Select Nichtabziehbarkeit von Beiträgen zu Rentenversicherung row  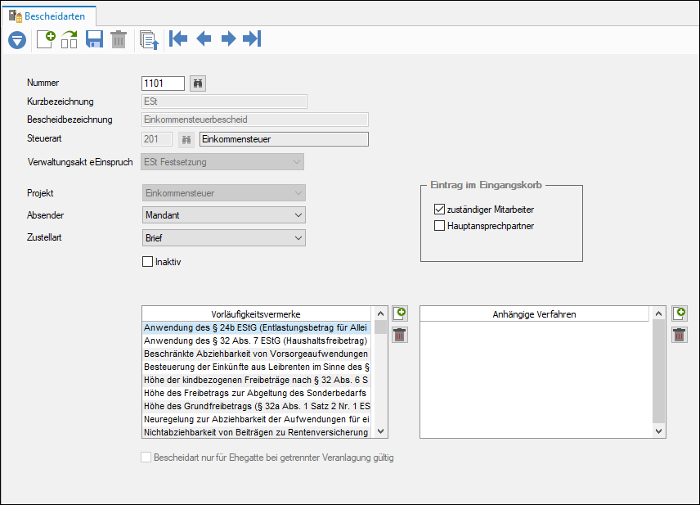coord(256,432)
